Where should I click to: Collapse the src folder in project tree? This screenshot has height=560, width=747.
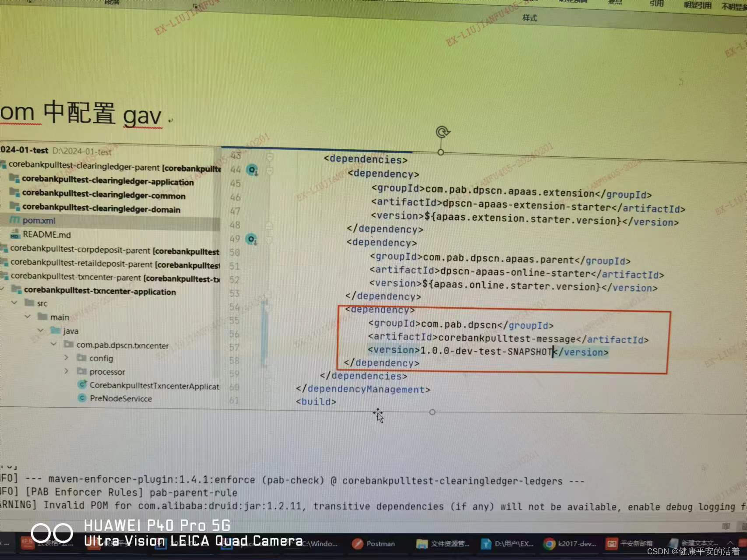coord(14,303)
